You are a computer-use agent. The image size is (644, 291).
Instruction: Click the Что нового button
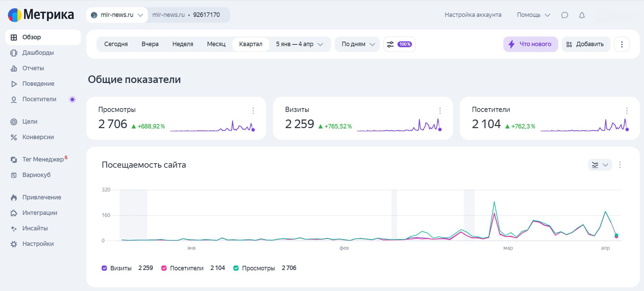[x=531, y=44]
